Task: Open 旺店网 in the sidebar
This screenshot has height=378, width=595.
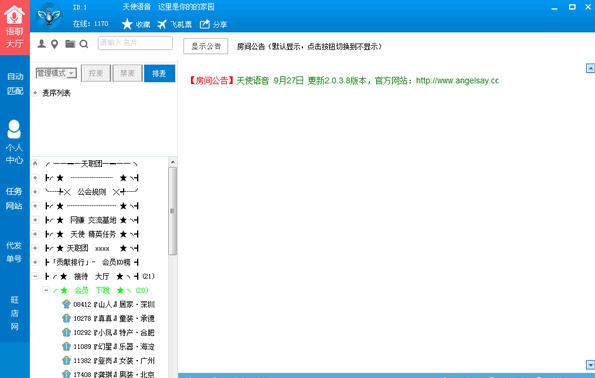Action: click(14, 313)
